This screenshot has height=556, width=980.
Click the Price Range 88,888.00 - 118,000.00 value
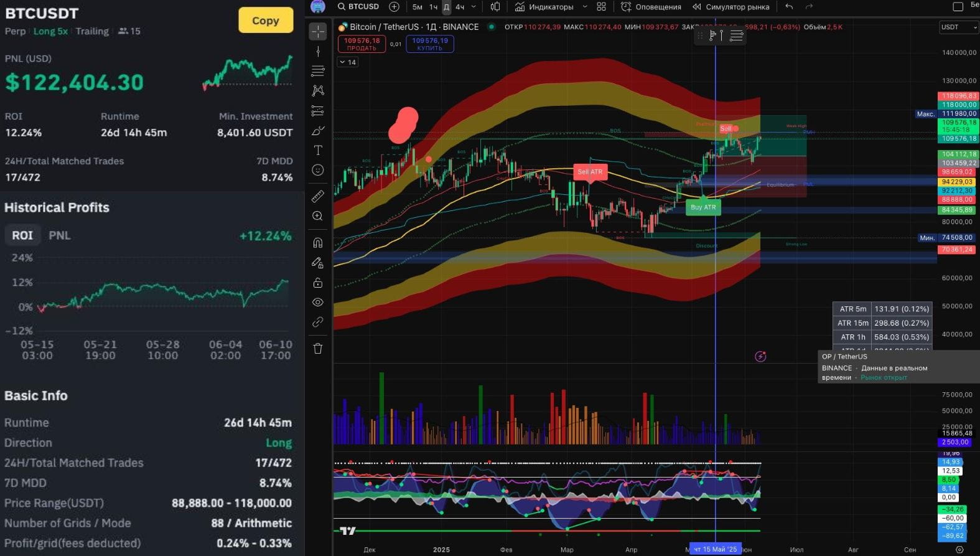231,503
